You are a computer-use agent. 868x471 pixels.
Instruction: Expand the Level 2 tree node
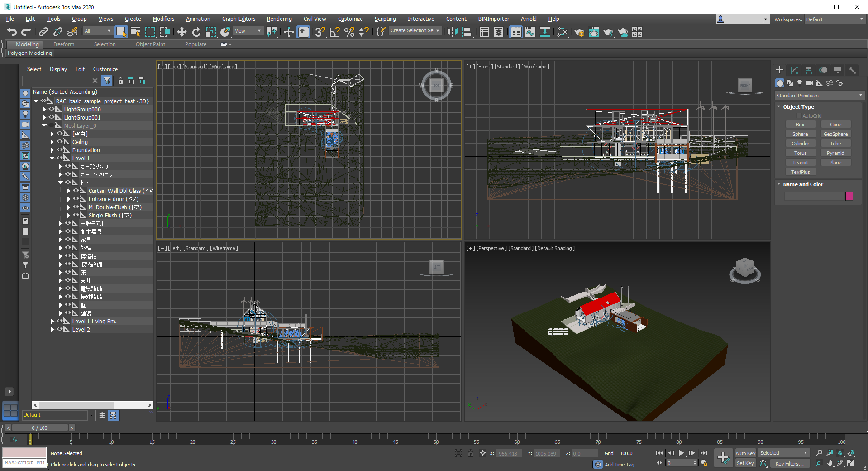[x=52, y=330]
